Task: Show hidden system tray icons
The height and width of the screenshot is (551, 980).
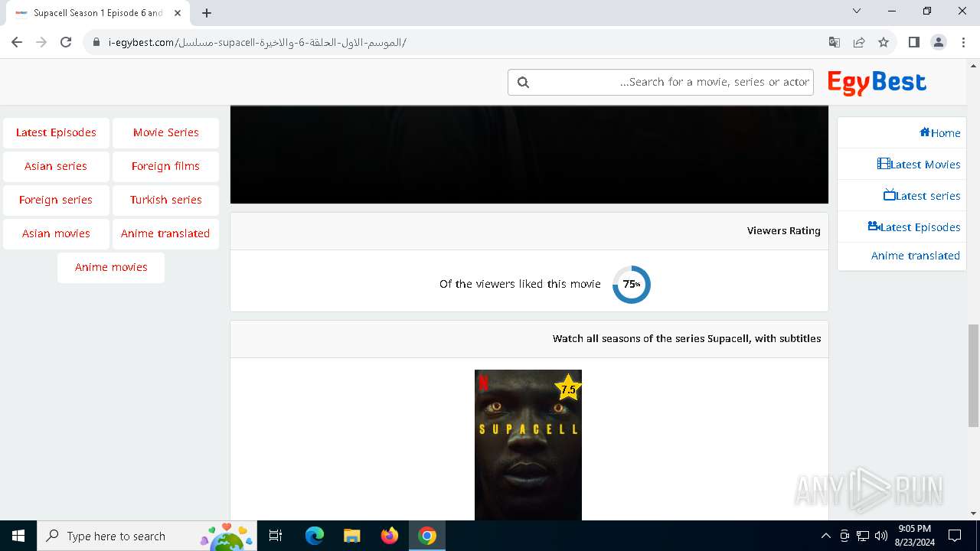Action: [x=825, y=536]
